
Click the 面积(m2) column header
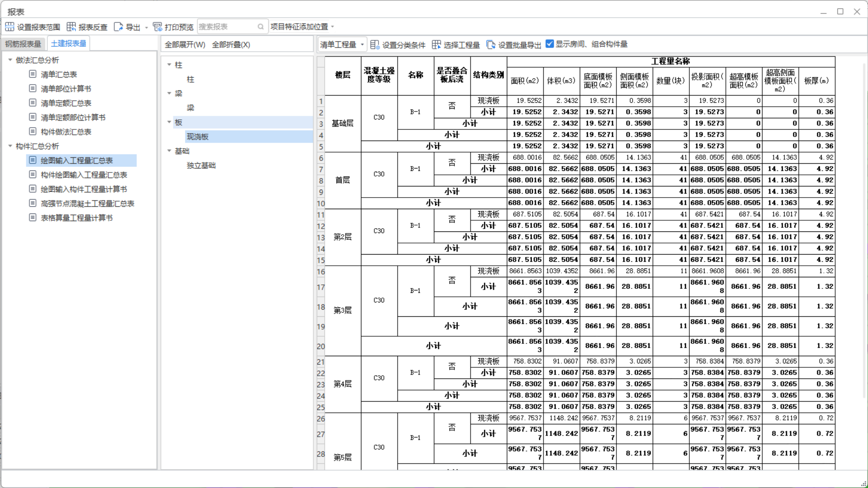[x=525, y=81]
